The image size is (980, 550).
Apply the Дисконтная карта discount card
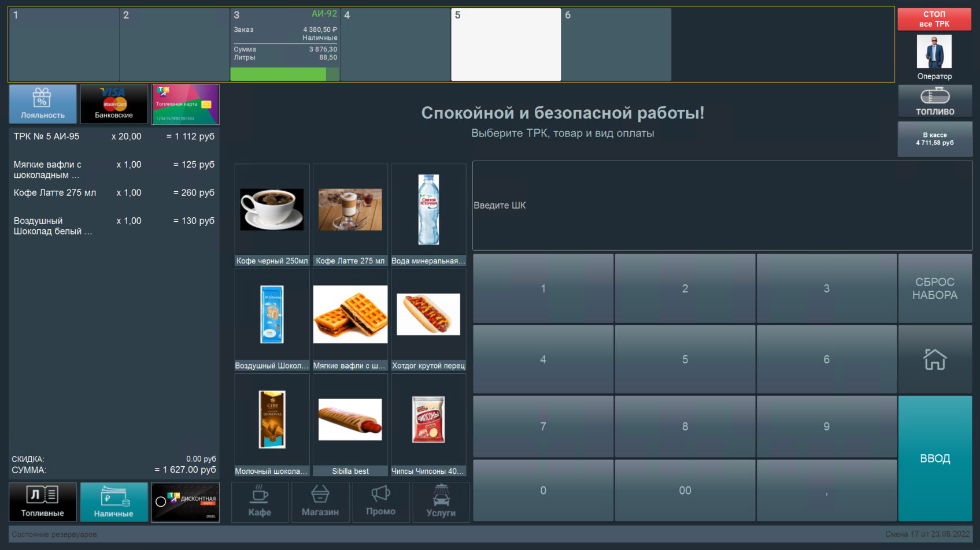click(x=185, y=502)
